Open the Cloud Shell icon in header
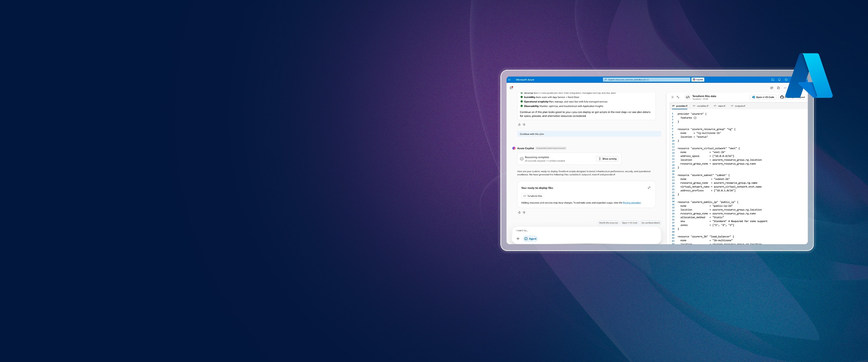The height and width of the screenshot is (362, 868). click(x=773, y=80)
